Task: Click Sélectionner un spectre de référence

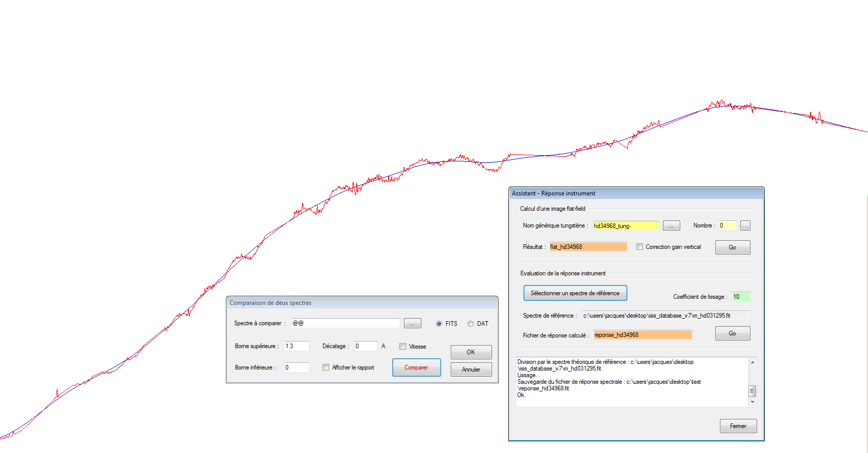Action: click(575, 293)
